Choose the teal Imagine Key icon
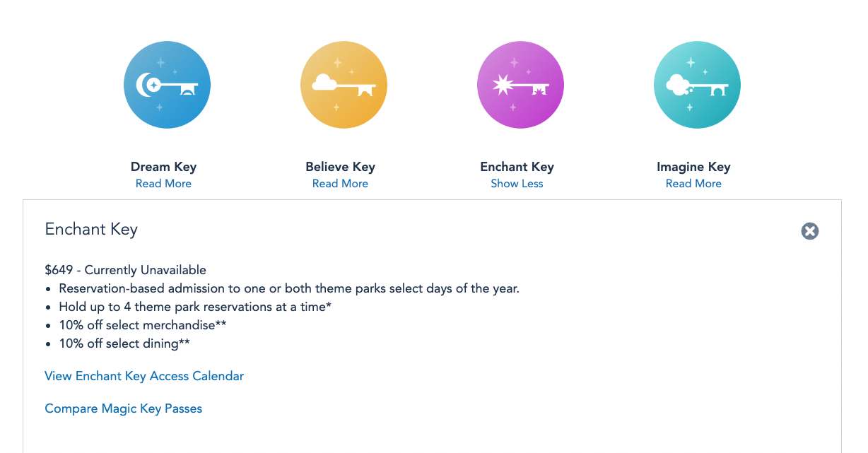Image resolution: width=868 pixels, height=453 pixels. click(697, 86)
